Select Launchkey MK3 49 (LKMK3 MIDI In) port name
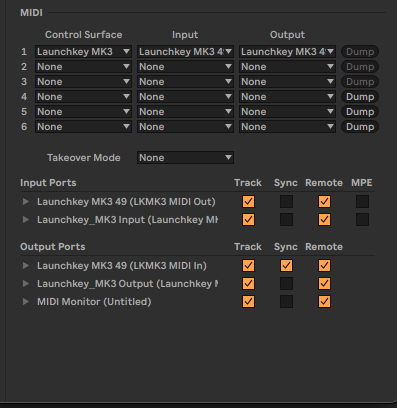This screenshot has width=397, height=408. tap(122, 266)
